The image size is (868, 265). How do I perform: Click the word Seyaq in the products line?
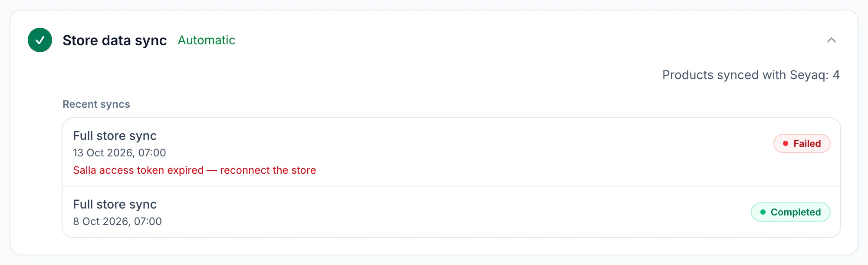click(809, 75)
